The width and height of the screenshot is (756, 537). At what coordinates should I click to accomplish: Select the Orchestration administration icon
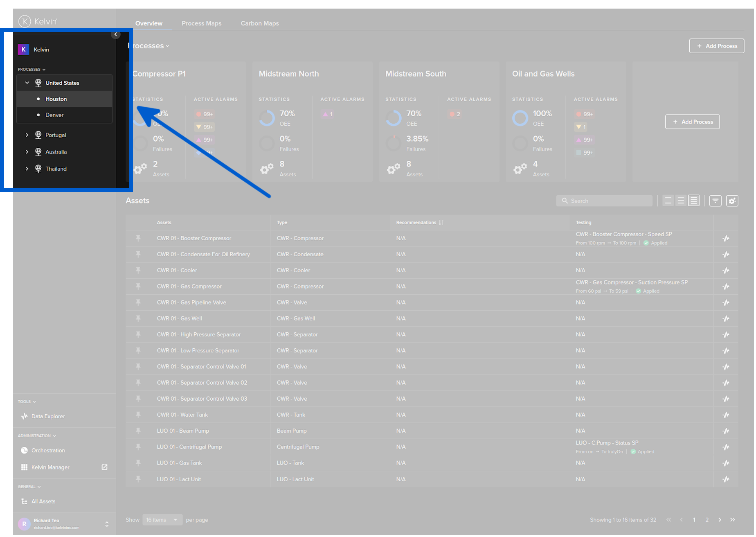[25, 450]
